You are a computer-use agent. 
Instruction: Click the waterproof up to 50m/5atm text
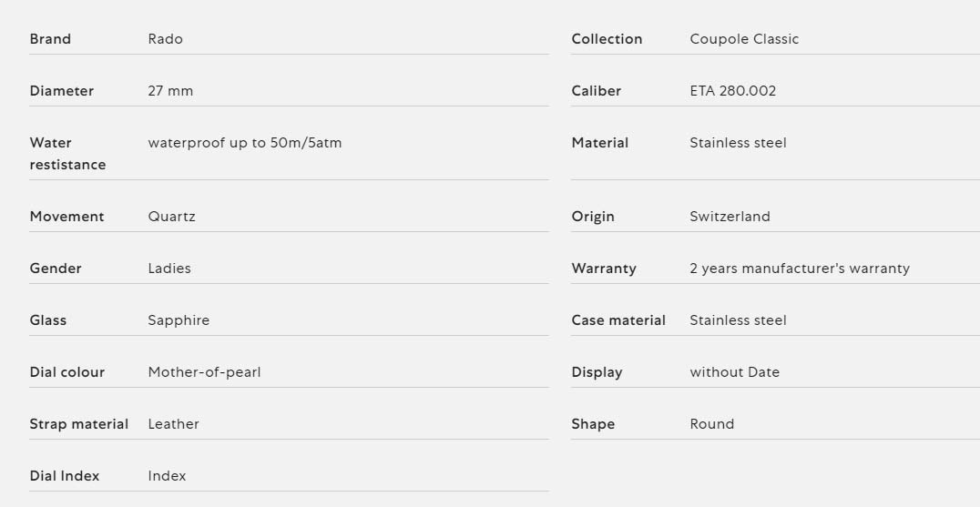tap(244, 142)
